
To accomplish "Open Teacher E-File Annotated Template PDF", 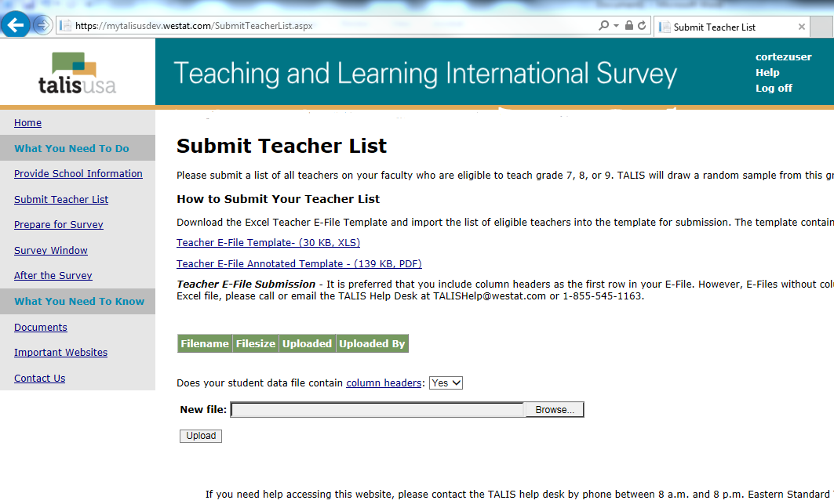I will pyautogui.click(x=299, y=263).
